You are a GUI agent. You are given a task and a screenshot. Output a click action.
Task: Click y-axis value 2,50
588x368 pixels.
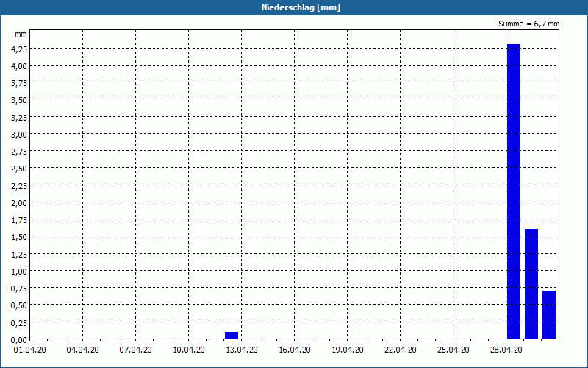coord(19,169)
